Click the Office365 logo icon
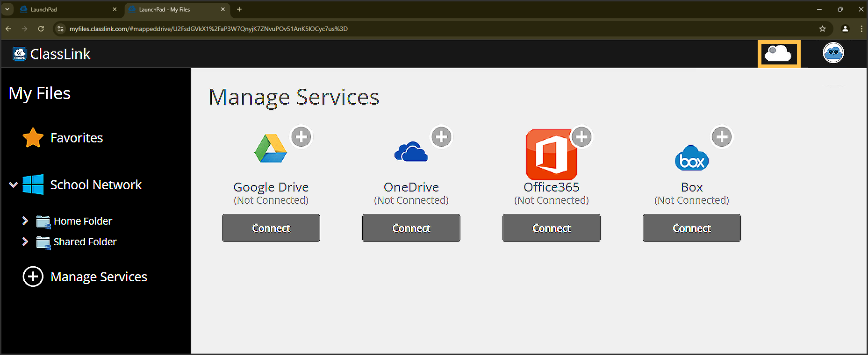Screen dimensions: 868x355 (x=550, y=155)
